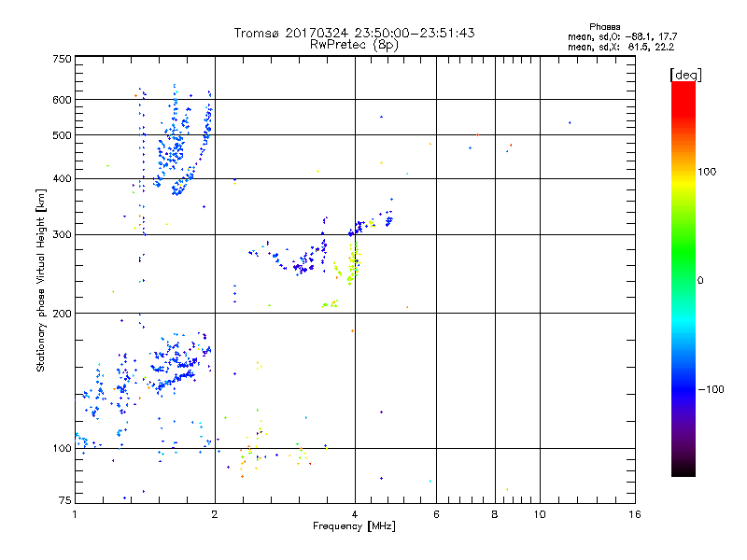
Task: Click the y-axis tick label '200'
Action: 62,314
